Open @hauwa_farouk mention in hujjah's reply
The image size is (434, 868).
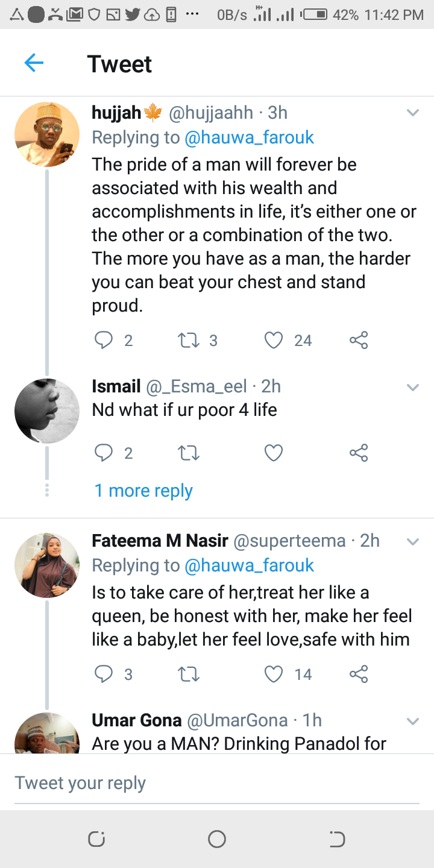pyautogui.click(x=249, y=137)
